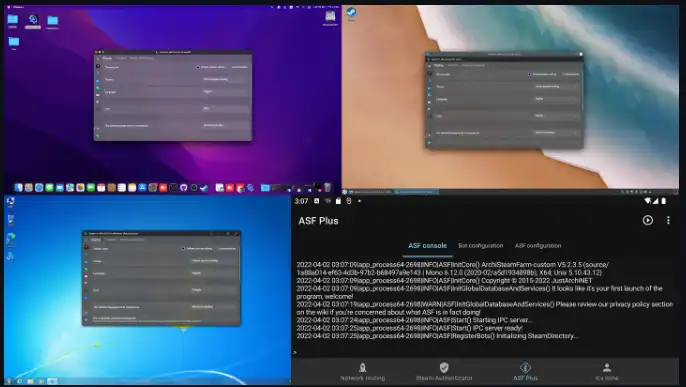This screenshot has height=387, width=686.
Task: Expand the Theme dropdown in macOS settings window
Action: (x=225, y=80)
